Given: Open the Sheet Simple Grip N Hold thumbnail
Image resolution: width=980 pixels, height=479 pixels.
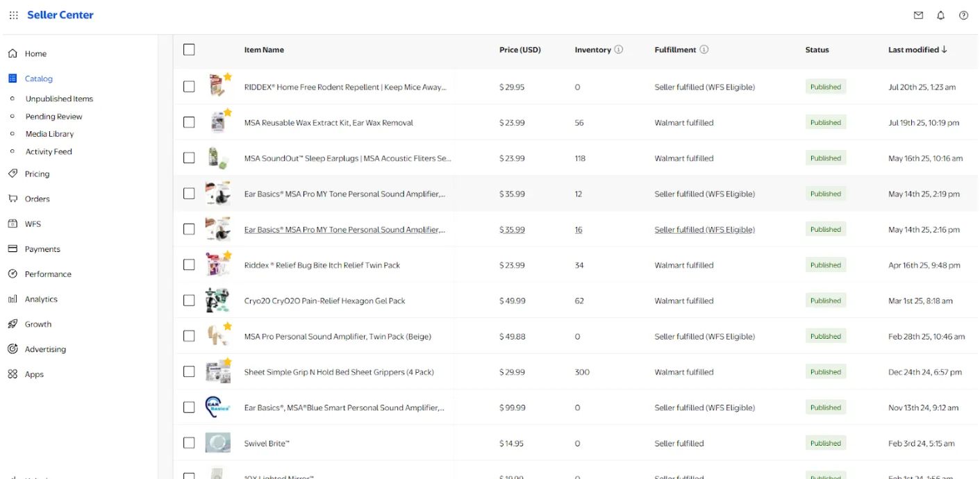Looking at the screenshot, I should coord(218,371).
